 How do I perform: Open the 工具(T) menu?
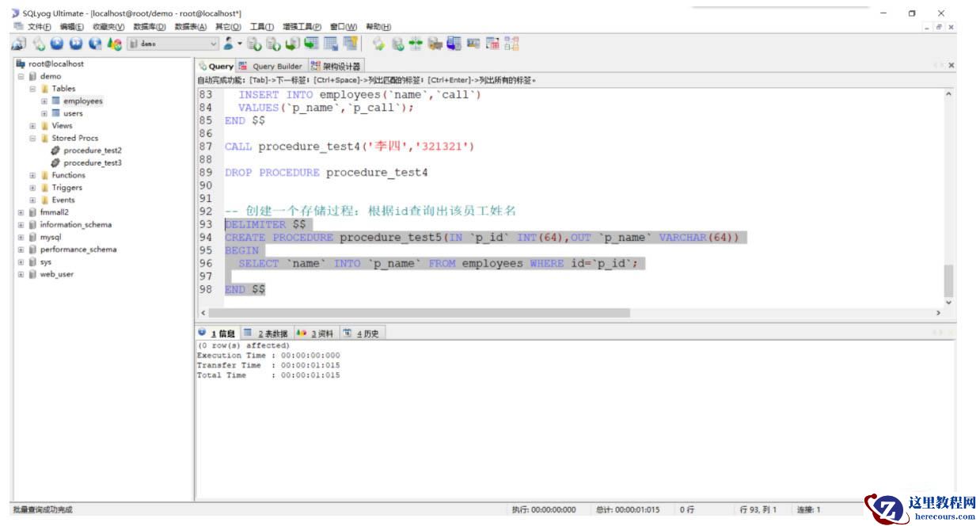click(x=261, y=27)
